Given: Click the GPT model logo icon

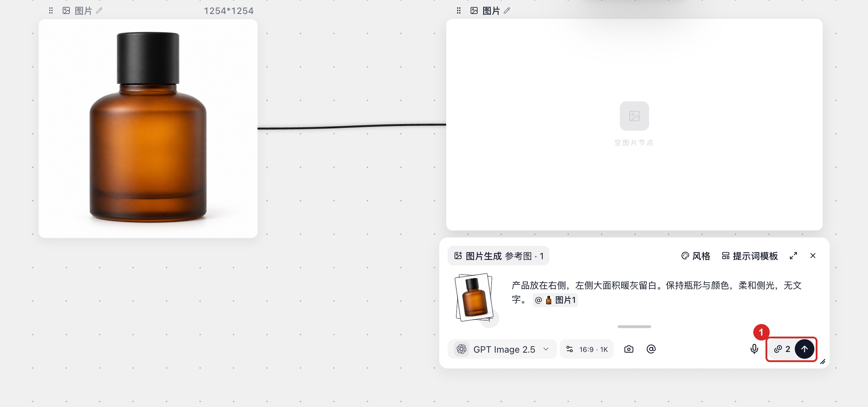Looking at the screenshot, I should 462,349.
